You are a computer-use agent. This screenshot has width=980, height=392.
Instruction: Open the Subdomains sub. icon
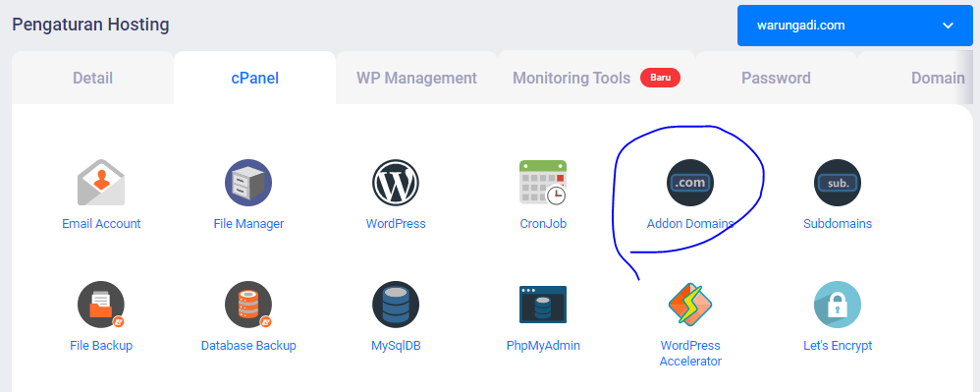click(x=838, y=182)
